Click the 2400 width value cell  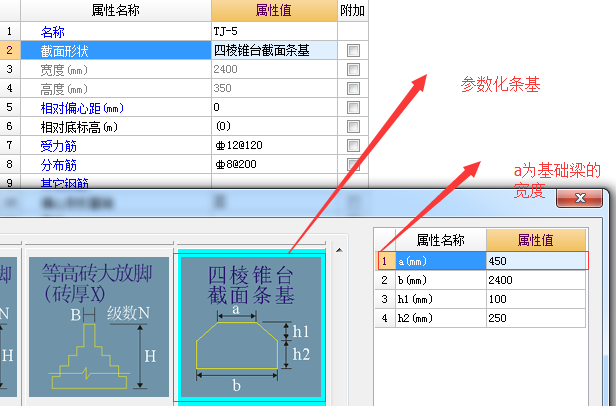click(274, 70)
